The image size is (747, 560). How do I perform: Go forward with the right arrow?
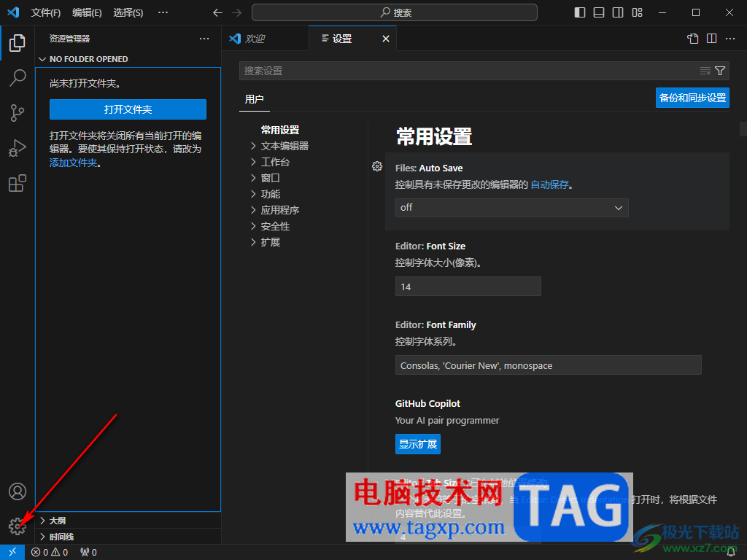237,13
